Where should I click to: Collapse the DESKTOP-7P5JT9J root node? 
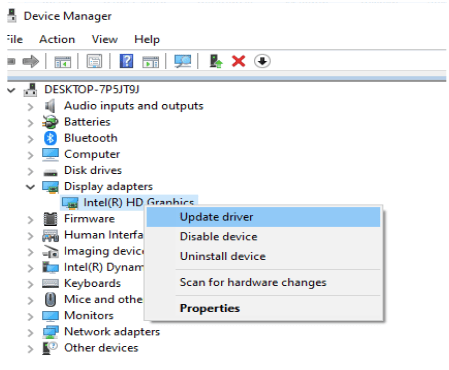[11, 90]
